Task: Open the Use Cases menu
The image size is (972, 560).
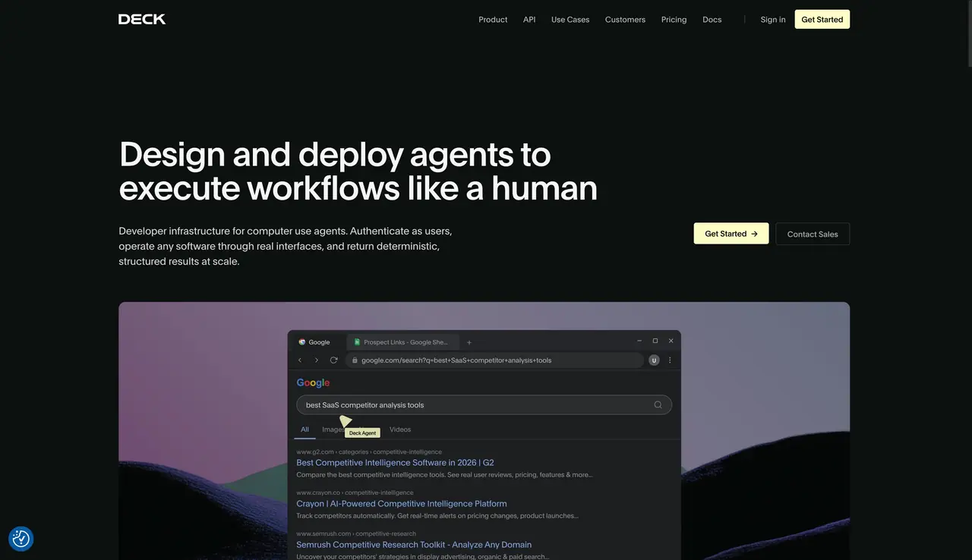Action: pos(570,20)
